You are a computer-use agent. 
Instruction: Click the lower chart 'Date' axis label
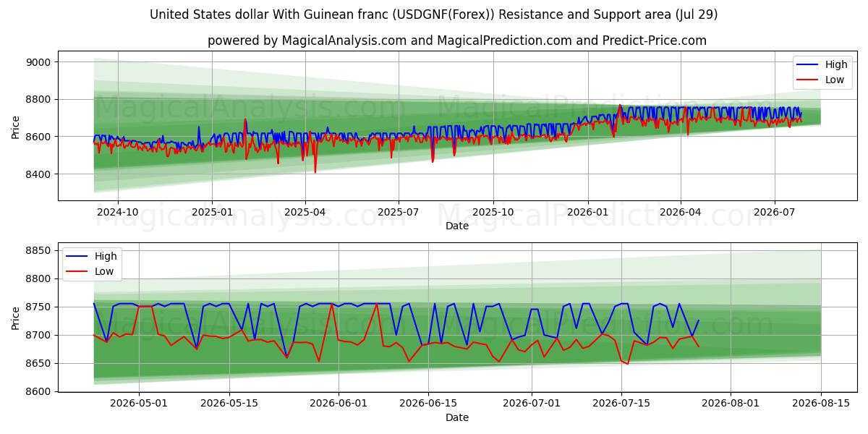pyautogui.click(x=457, y=417)
